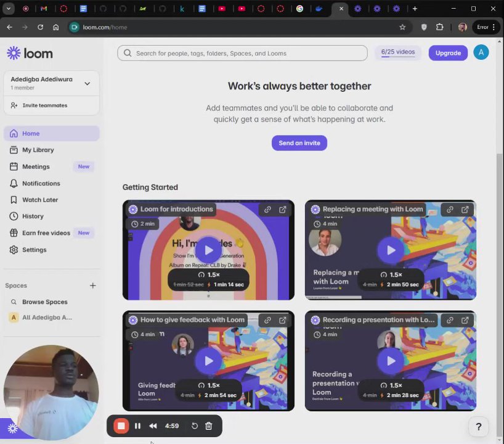Reload the browser page

point(40,27)
